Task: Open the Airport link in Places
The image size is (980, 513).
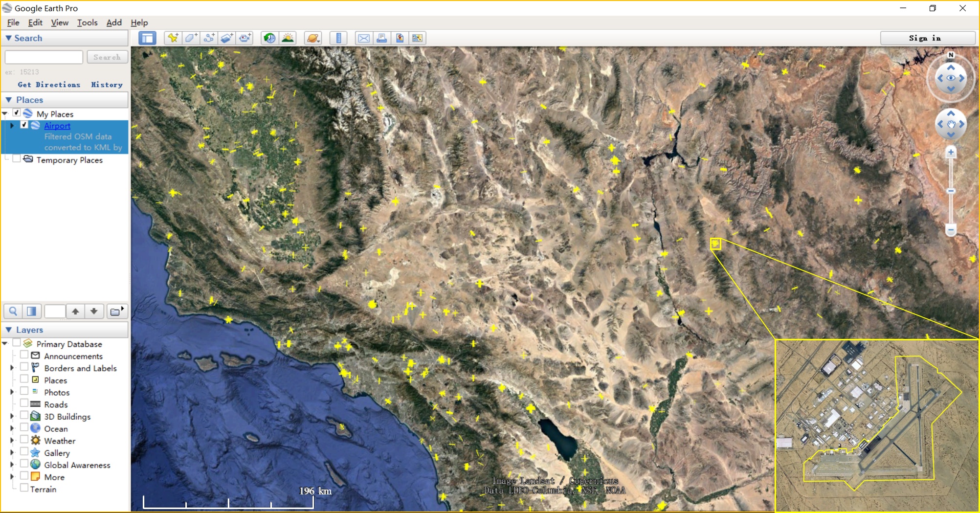Action: click(x=57, y=126)
